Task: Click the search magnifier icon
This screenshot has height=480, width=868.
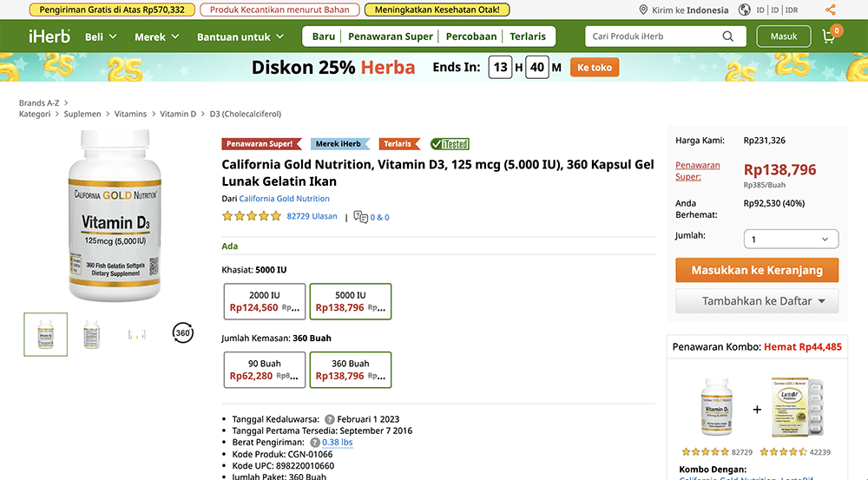Action: [x=727, y=36]
